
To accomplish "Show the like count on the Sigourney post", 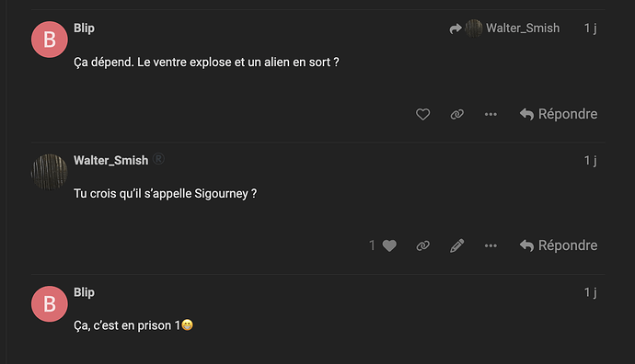I will pyautogui.click(x=372, y=245).
